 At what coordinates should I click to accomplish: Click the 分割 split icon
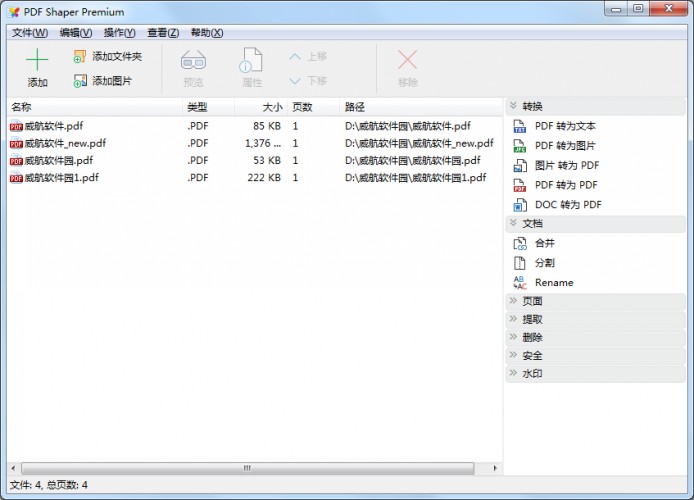click(x=520, y=263)
